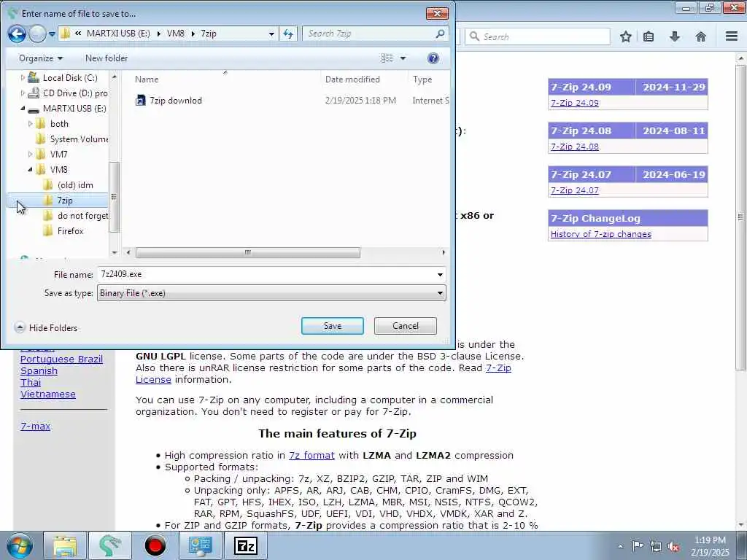Select the '7zip downlod' shortcut file

click(175, 101)
